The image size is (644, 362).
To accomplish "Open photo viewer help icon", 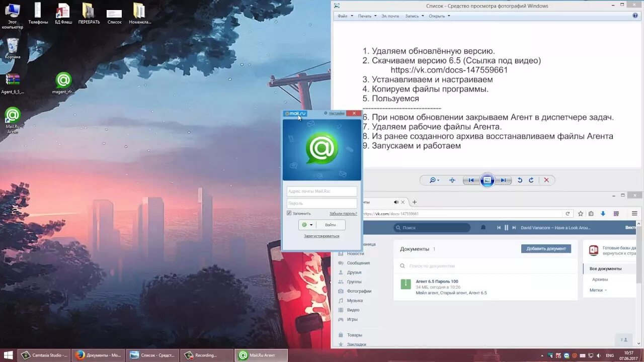I will click(635, 16).
